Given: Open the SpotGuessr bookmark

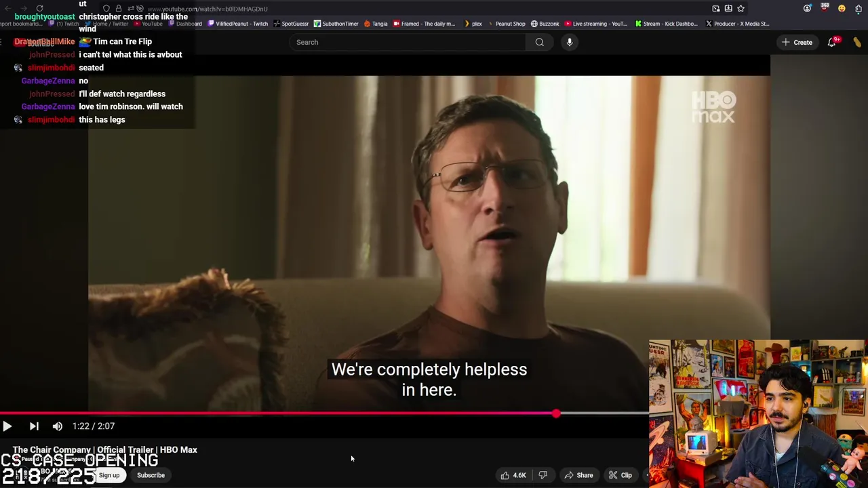Looking at the screenshot, I should point(291,24).
